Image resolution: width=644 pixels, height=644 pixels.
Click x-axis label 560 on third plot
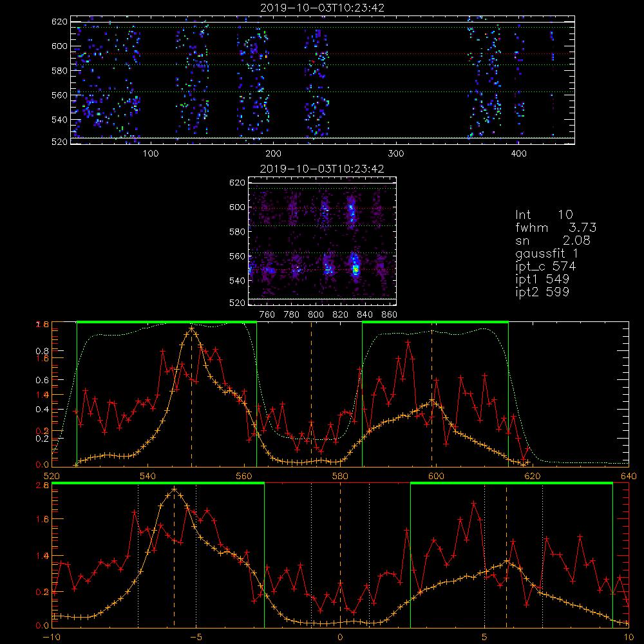pyautogui.click(x=244, y=477)
